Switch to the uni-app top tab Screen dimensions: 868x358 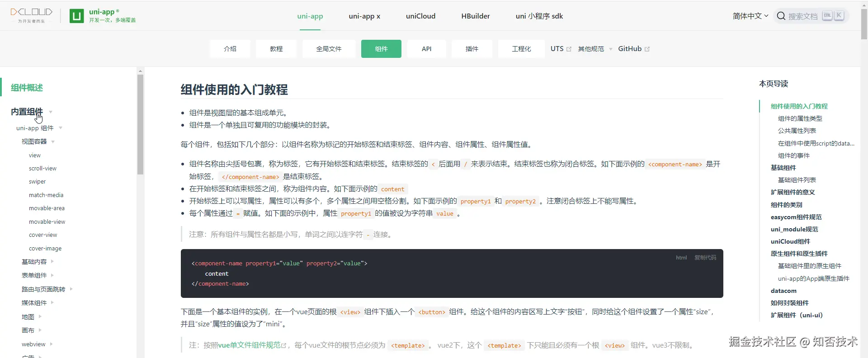310,16
